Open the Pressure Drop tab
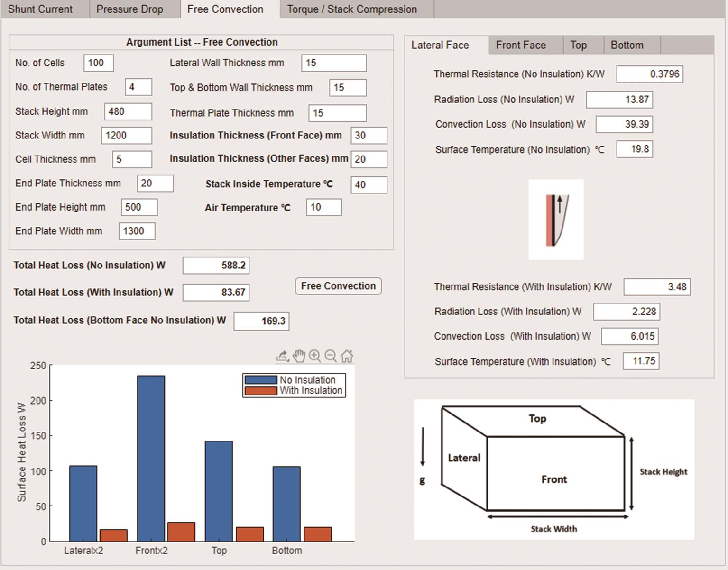Image resolution: width=728 pixels, height=570 pixels. (x=129, y=9)
